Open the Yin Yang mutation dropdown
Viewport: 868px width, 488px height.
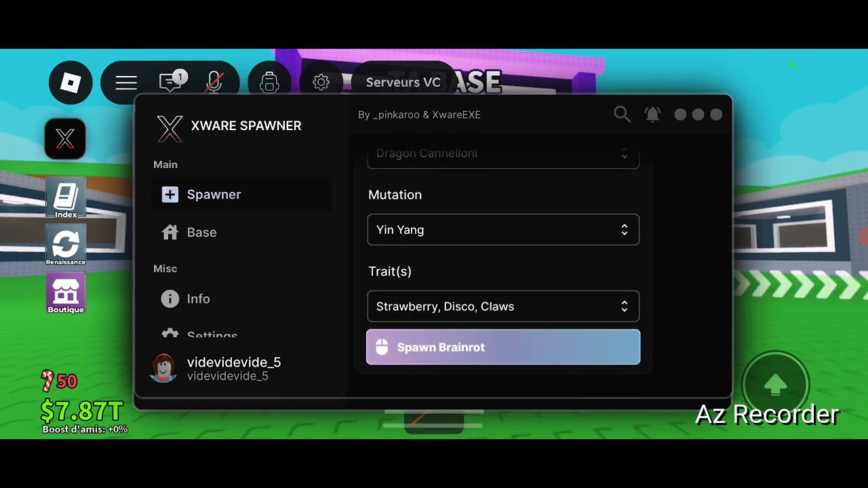pyautogui.click(x=503, y=230)
